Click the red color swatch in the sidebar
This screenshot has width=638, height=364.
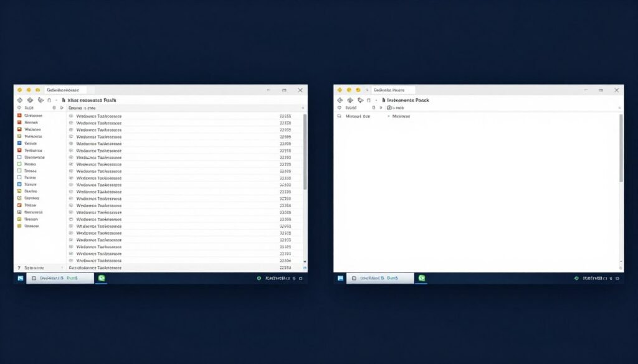pos(19,150)
